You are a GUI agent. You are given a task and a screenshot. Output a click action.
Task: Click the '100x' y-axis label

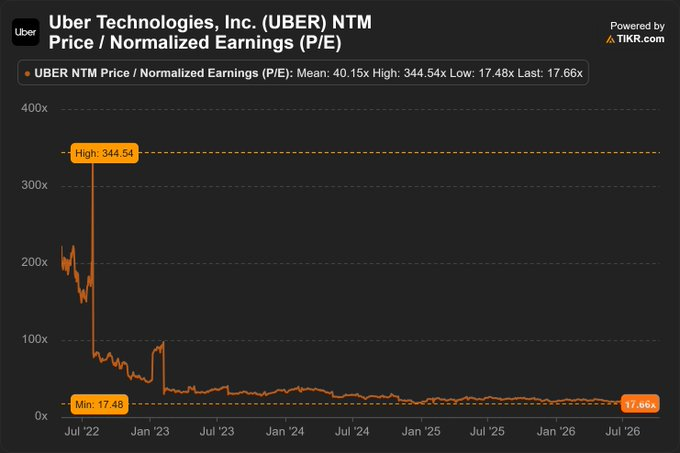click(34, 339)
